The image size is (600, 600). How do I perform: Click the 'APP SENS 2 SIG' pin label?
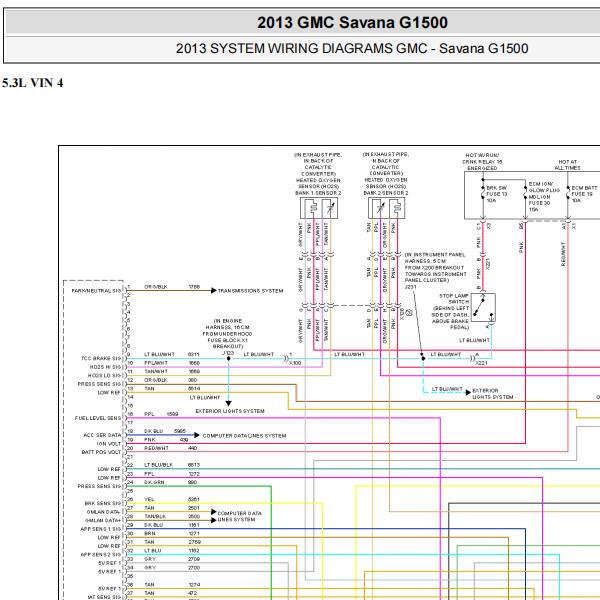[x=101, y=555]
